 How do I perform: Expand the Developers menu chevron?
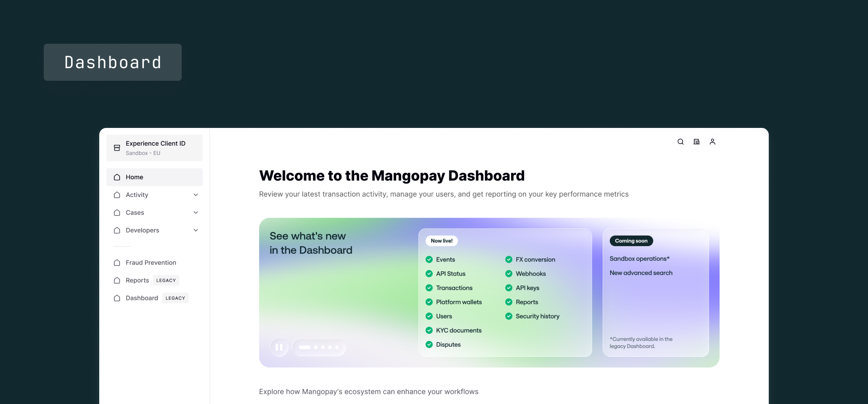[196, 230]
